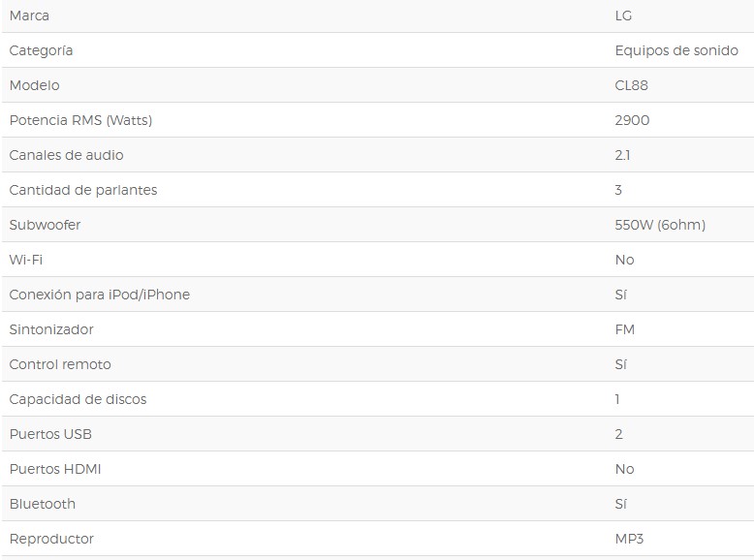
Task: Click the 'Marca' label in the table
Action: (29, 16)
